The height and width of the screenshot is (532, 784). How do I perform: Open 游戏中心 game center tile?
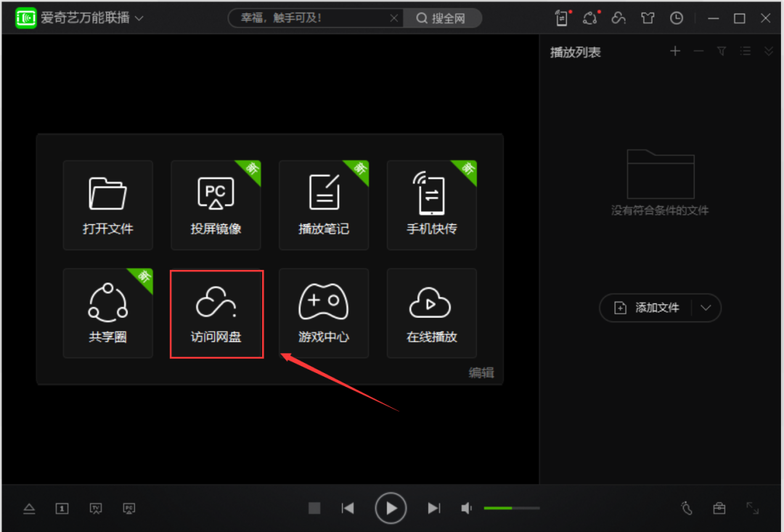[324, 313]
